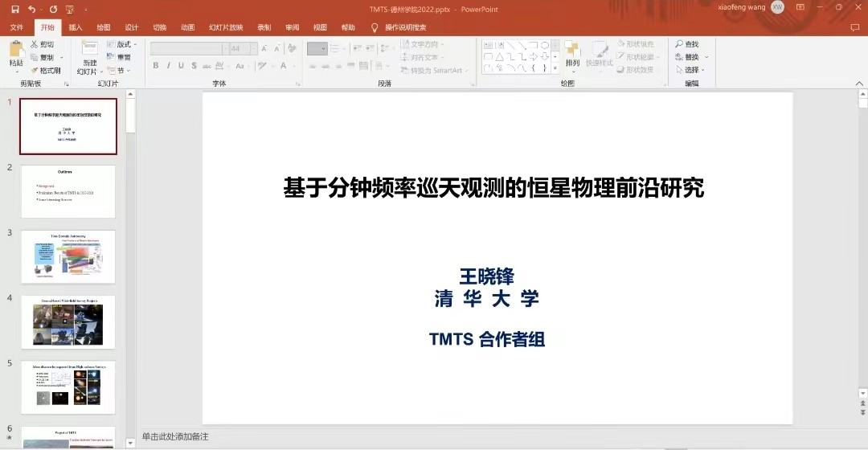Toggle Italic formatting
The image size is (868, 450).
(169, 66)
